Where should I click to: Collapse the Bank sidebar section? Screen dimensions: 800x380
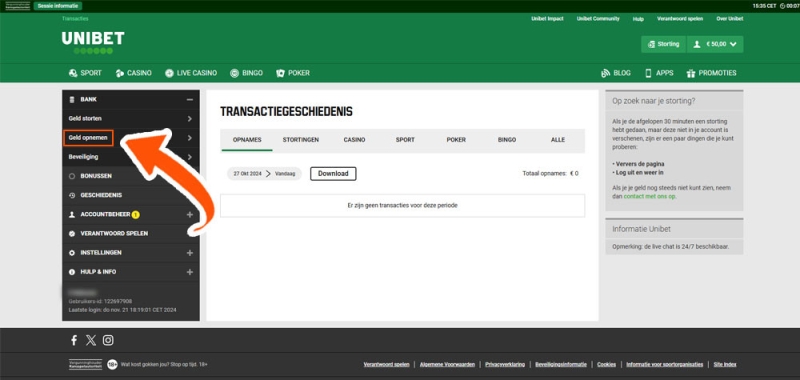pos(189,99)
